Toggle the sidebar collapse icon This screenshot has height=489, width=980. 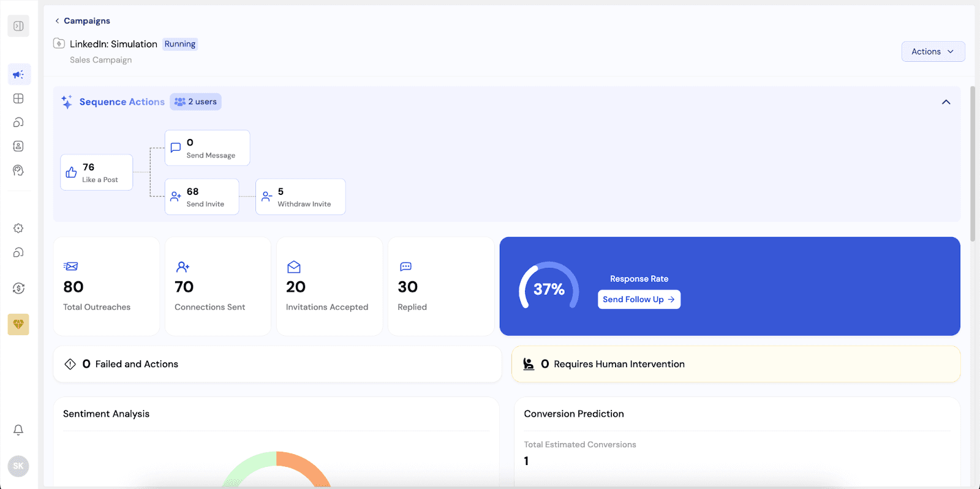pos(18,26)
